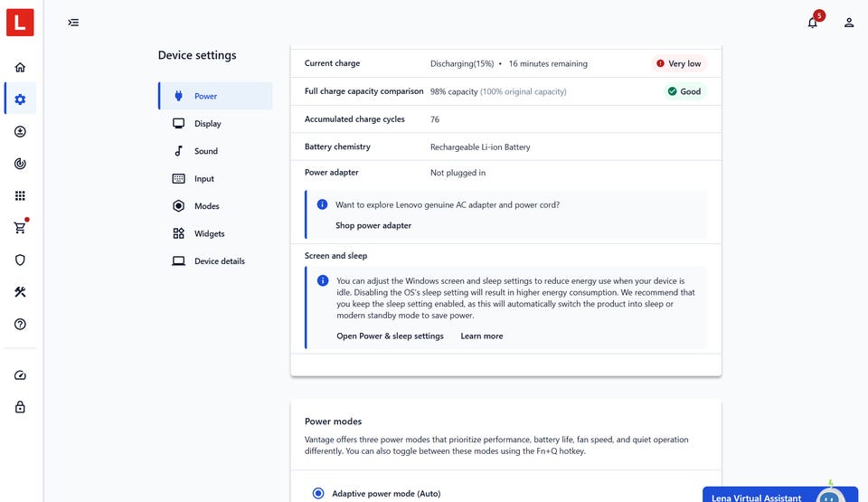Click the red Lenovo L logo

point(20,23)
